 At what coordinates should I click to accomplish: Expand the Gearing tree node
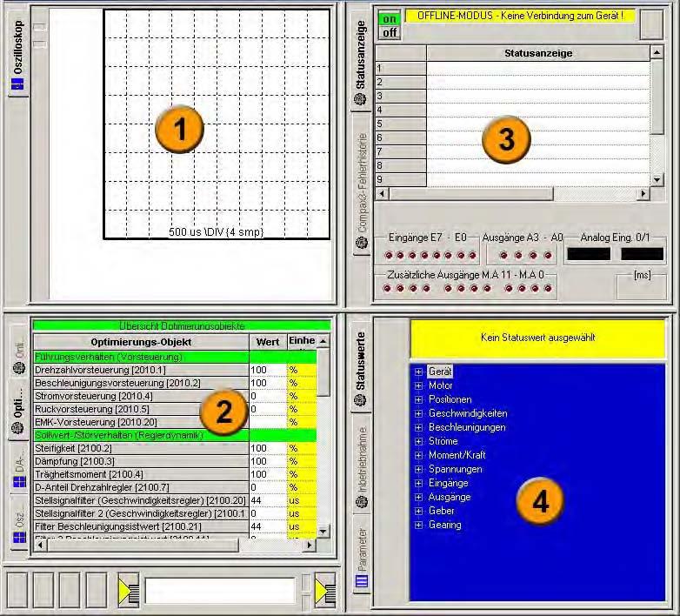click(418, 525)
